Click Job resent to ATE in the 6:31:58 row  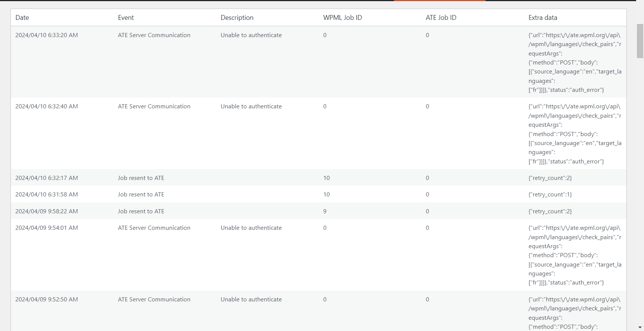[141, 195]
